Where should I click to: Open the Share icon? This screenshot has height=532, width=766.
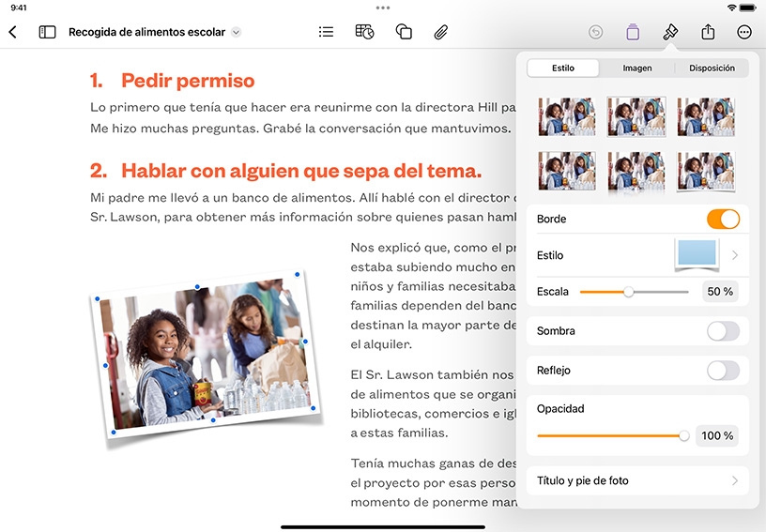(x=708, y=32)
